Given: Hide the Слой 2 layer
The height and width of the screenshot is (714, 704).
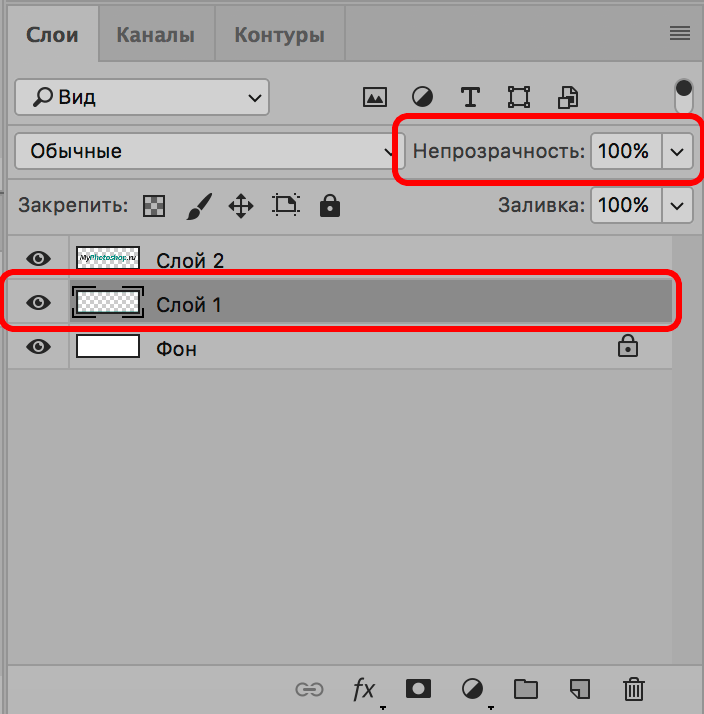Looking at the screenshot, I should coord(38,259).
